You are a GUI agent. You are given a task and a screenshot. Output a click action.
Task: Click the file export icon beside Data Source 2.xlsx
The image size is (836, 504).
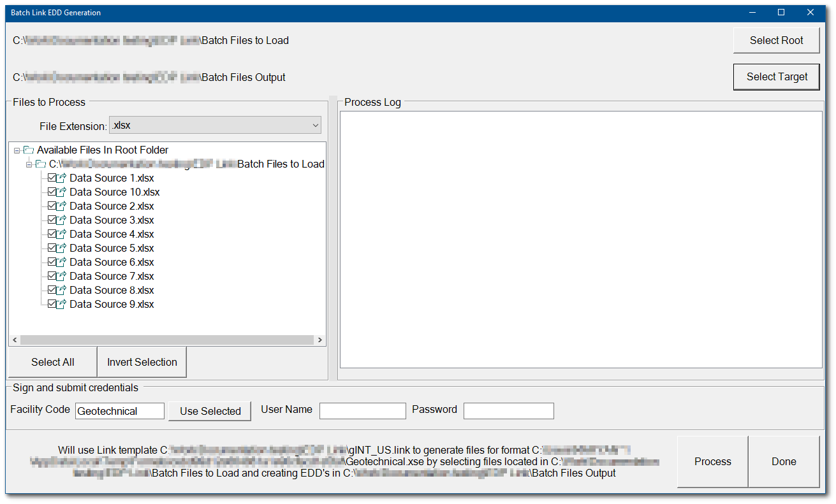tap(61, 206)
